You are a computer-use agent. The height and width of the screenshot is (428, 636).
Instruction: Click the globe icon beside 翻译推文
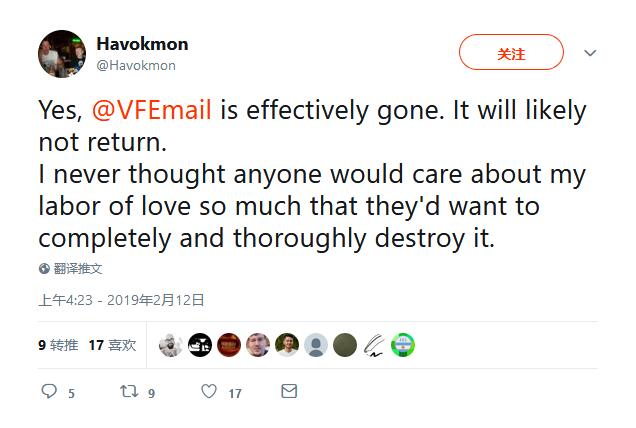[45, 269]
